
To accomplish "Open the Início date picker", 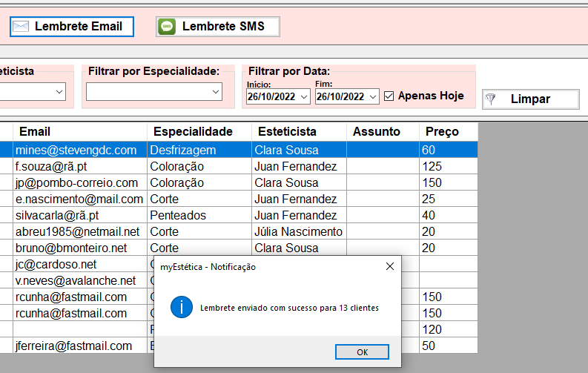I will pos(304,96).
